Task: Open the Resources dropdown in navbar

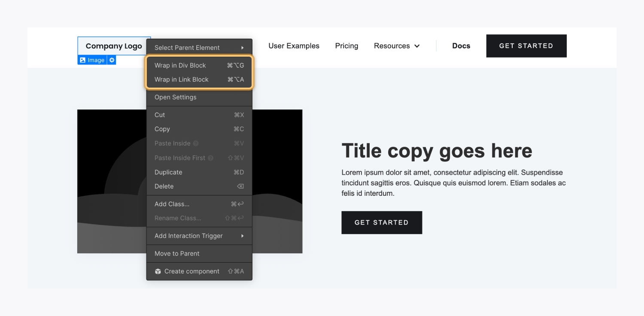Action: point(396,46)
